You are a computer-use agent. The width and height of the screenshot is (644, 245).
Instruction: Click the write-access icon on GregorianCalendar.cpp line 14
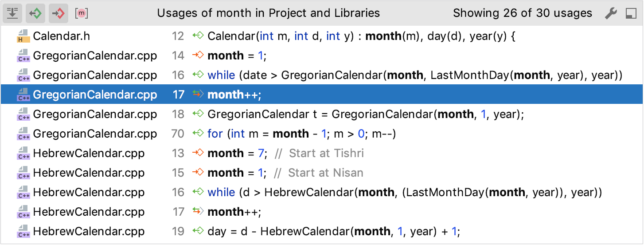(198, 55)
